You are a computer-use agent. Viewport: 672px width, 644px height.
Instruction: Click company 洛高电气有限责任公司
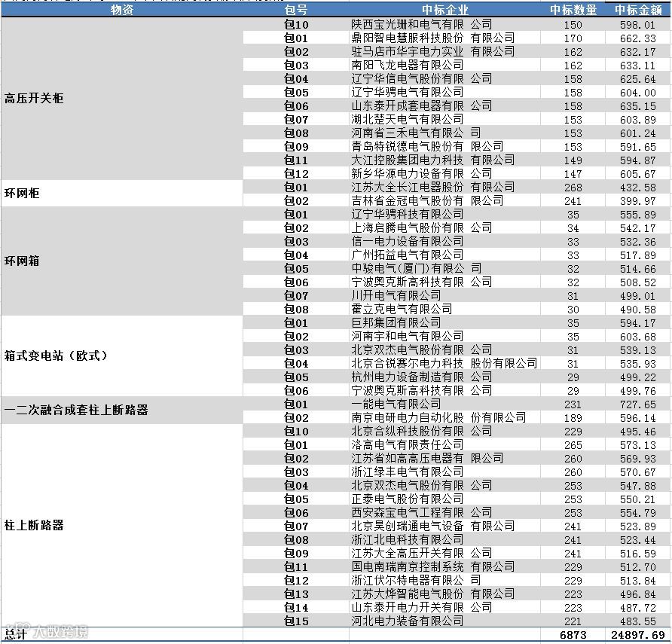(408, 444)
